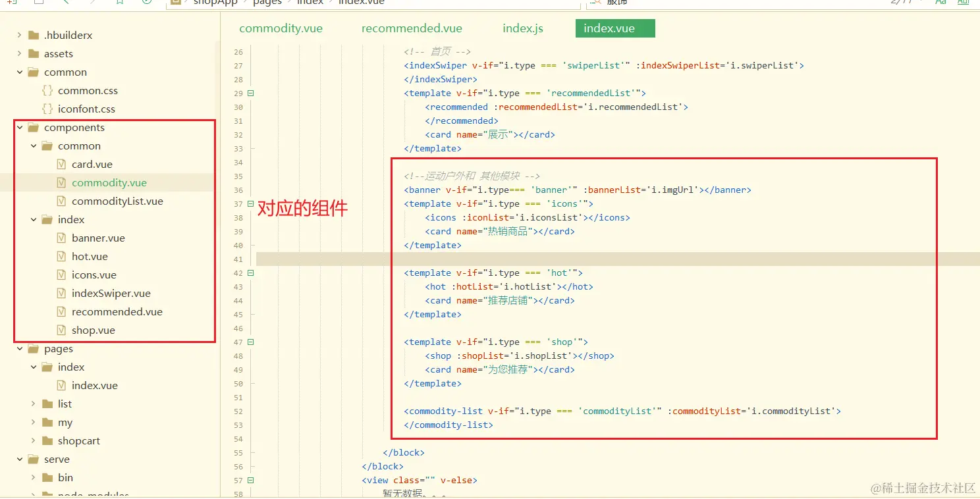This screenshot has height=499, width=980.
Task: Switch to the commodity.vue editor tab
Action: point(281,28)
